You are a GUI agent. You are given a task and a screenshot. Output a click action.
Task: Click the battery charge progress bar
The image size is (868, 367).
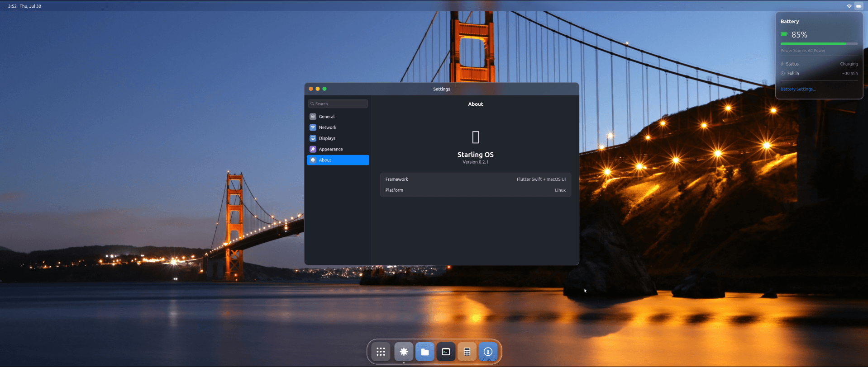pos(819,44)
